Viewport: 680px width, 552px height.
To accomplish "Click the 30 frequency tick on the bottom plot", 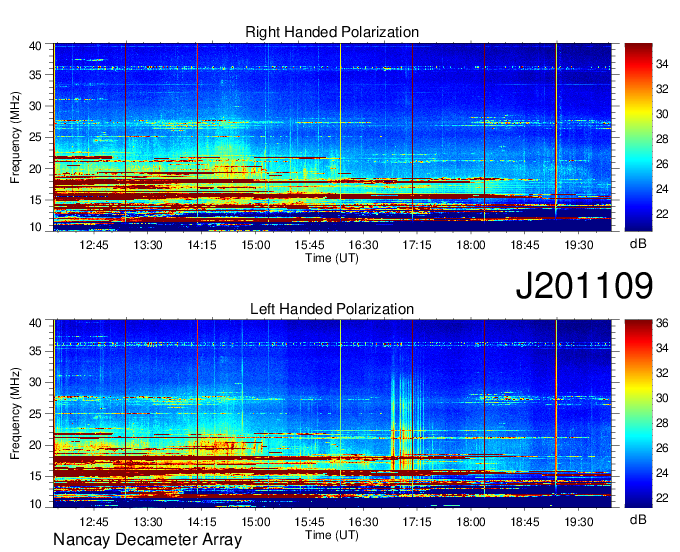I will (x=35, y=382).
